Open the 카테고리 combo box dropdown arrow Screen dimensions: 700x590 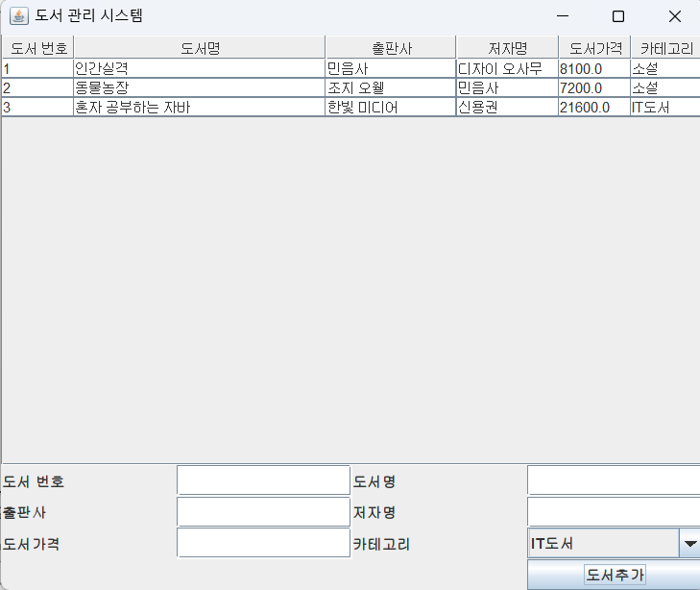[x=689, y=544]
